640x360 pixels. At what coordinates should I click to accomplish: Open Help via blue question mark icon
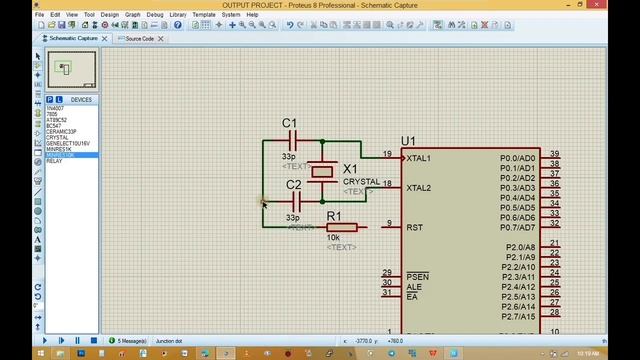pos(178,25)
